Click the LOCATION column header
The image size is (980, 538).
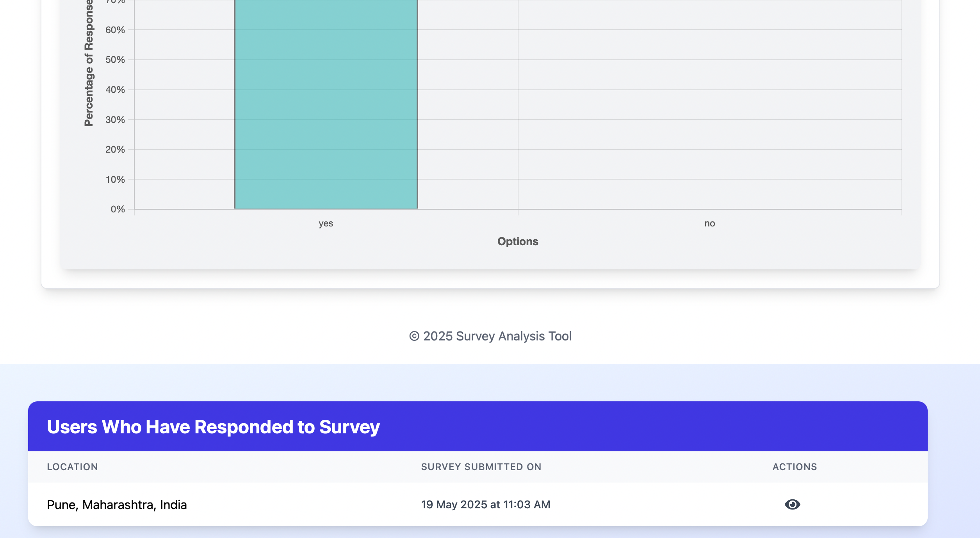72,467
